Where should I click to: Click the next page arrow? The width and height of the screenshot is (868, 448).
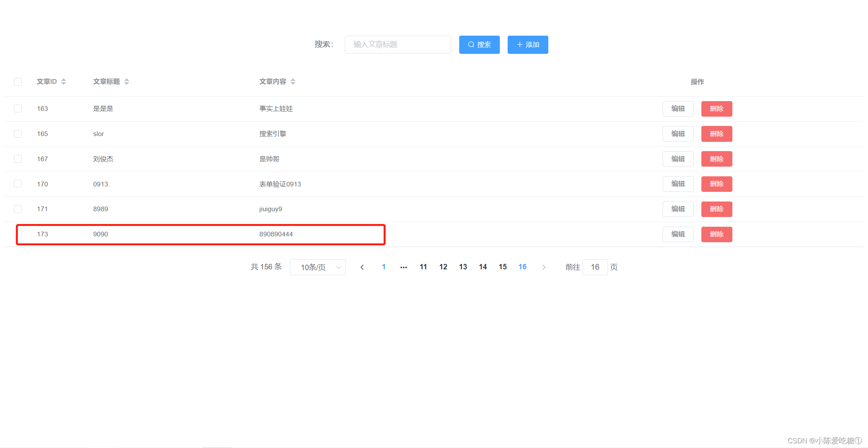point(544,267)
